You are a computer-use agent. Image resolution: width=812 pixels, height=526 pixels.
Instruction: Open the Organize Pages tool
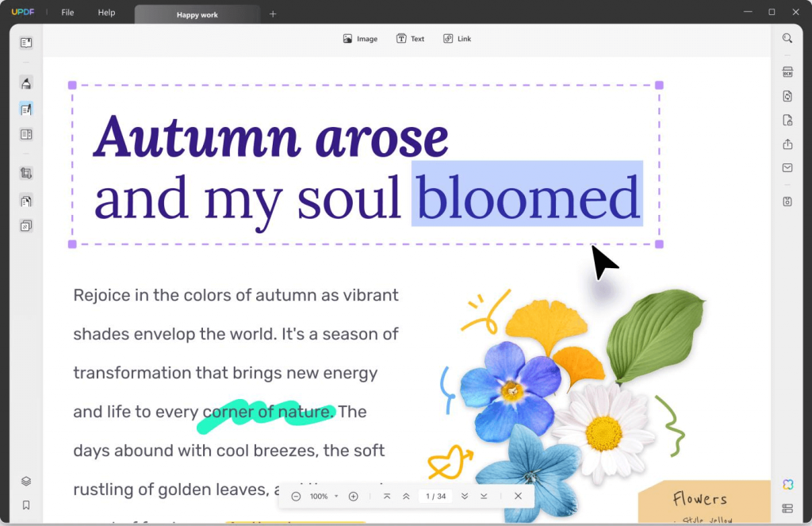[x=26, y=201]
